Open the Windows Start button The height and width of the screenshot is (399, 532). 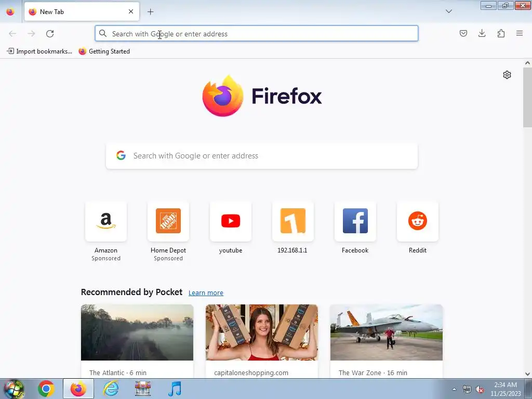(x=14, y=389)
